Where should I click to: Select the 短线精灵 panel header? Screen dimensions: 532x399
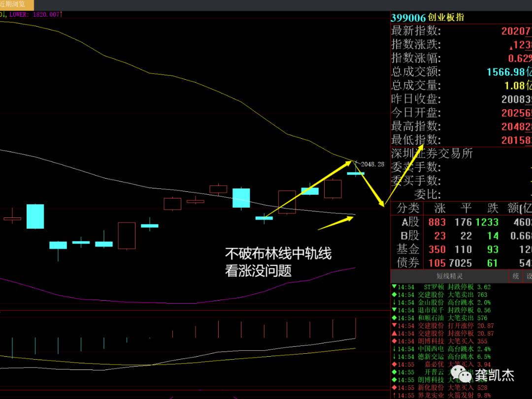click(449, 276)
